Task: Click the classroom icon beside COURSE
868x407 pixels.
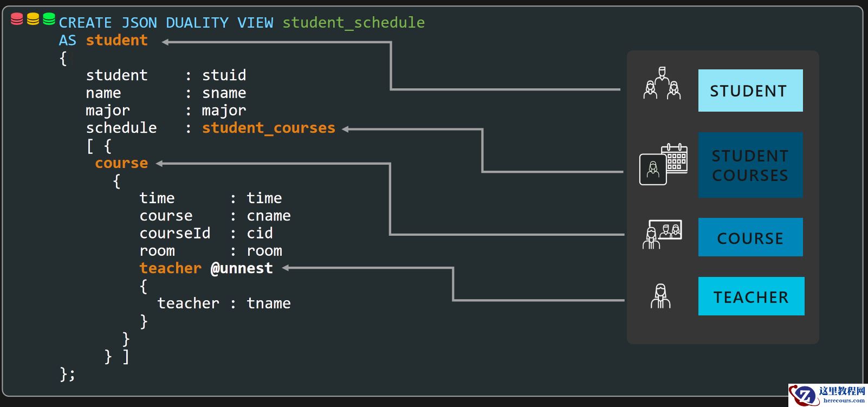Action: coord(662,235)
